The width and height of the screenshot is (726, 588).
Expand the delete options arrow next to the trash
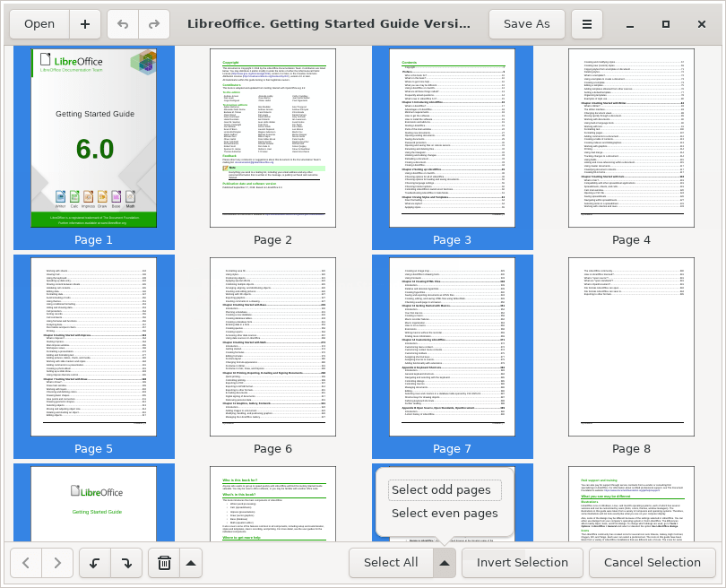pyautogui.click(x=191, y=563)
